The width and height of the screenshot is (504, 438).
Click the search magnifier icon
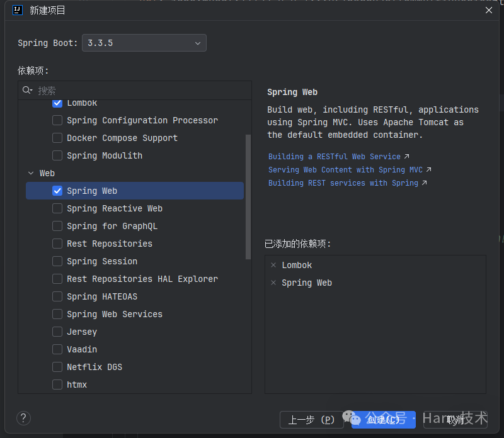click(27, 91)
